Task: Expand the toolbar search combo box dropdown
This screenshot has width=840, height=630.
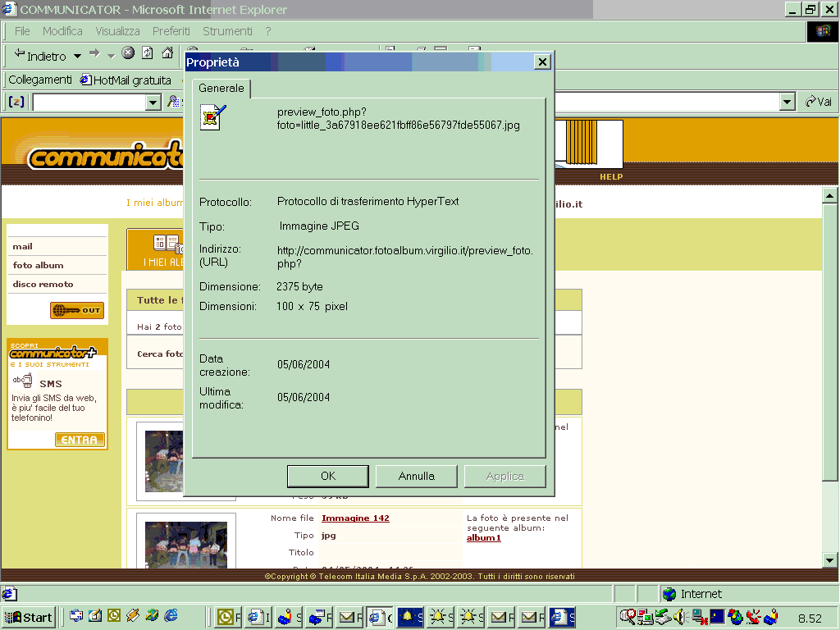Action: point(153,102)
